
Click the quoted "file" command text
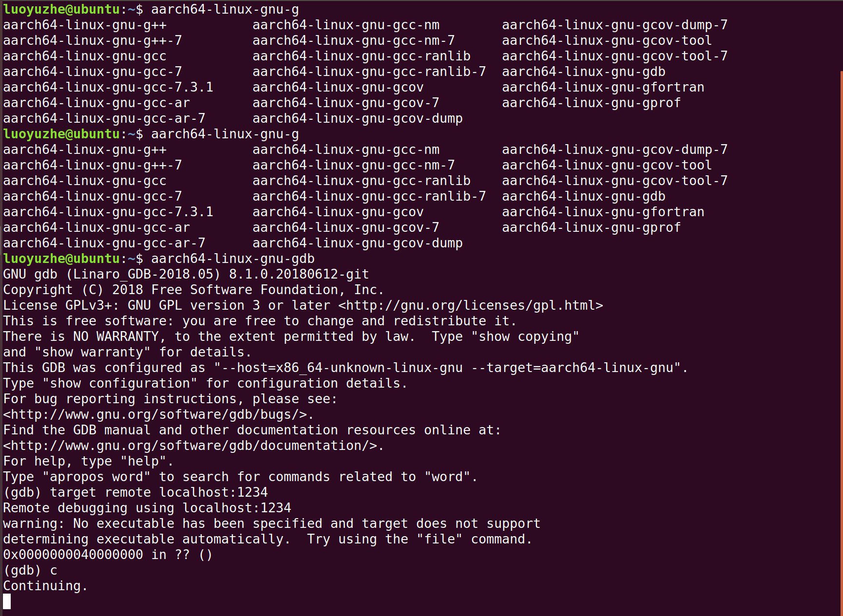pyautogui.click(x=439, y=539)
